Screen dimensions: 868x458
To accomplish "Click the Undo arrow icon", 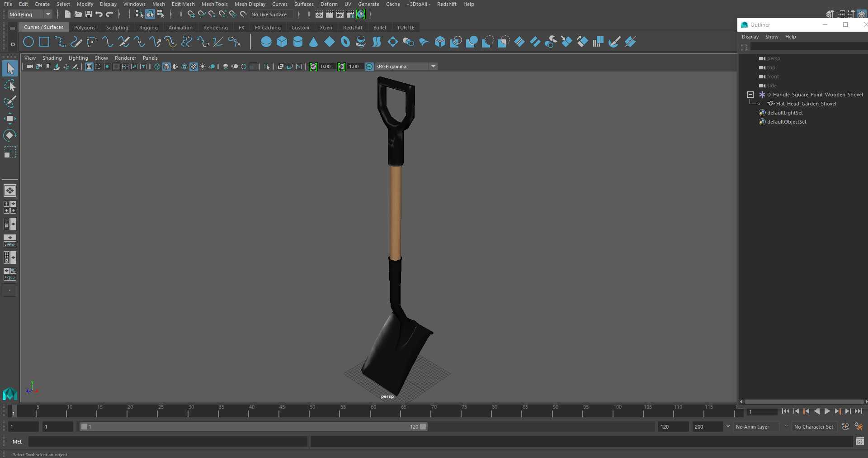I will point(99,14).
